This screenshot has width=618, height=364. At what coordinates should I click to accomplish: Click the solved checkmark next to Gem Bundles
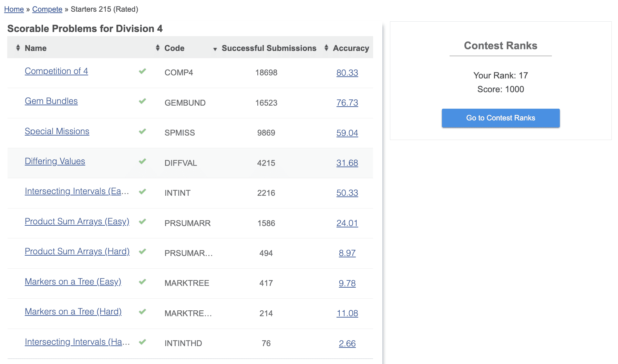point(142,101)
